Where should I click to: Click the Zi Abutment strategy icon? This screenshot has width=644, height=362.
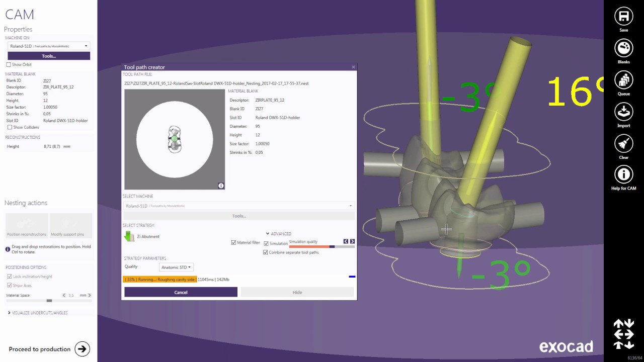(129, 236)
